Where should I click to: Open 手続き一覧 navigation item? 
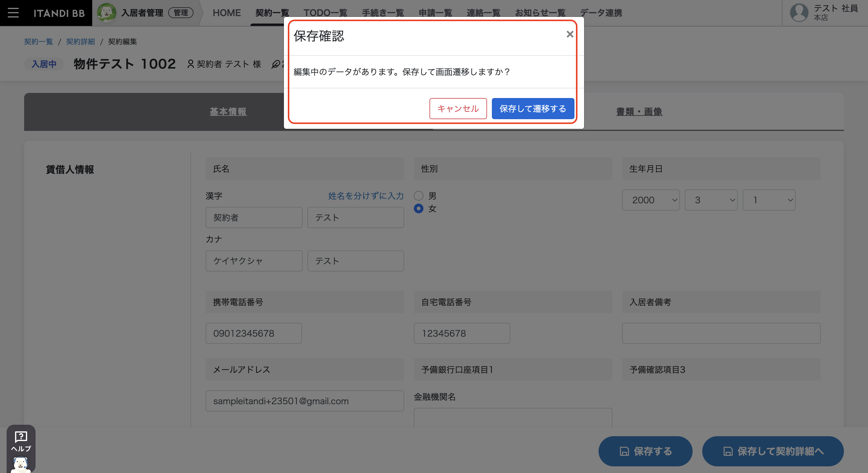point(383,13)
